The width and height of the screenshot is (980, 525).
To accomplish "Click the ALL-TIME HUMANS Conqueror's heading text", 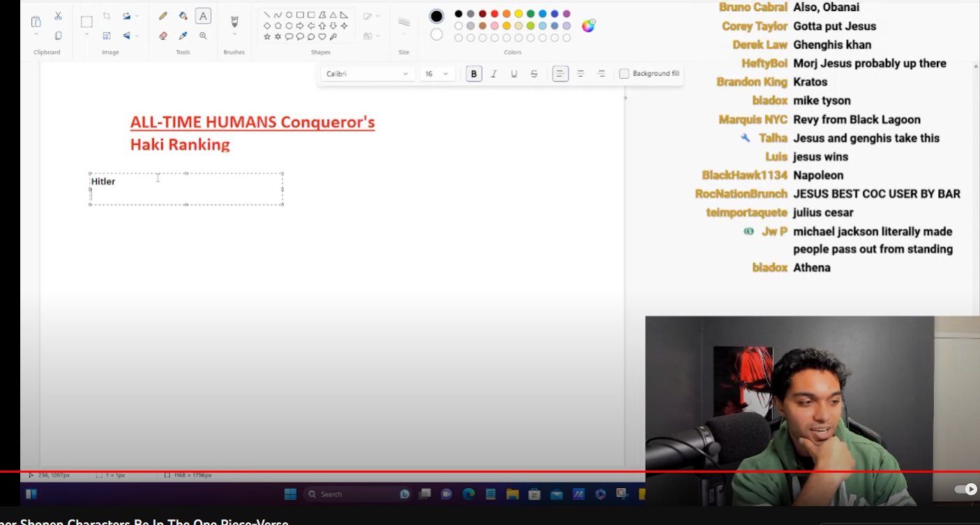I will pos(252,123).
